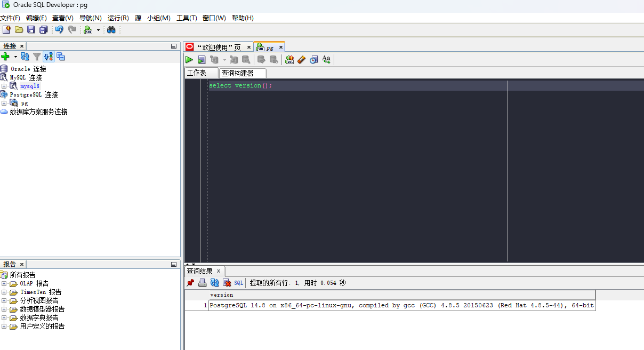Image resolution: width=644 pixels, height=350 pixels.
Task: Click printer icon in Query Result toolbar
Action: (203, 283)
